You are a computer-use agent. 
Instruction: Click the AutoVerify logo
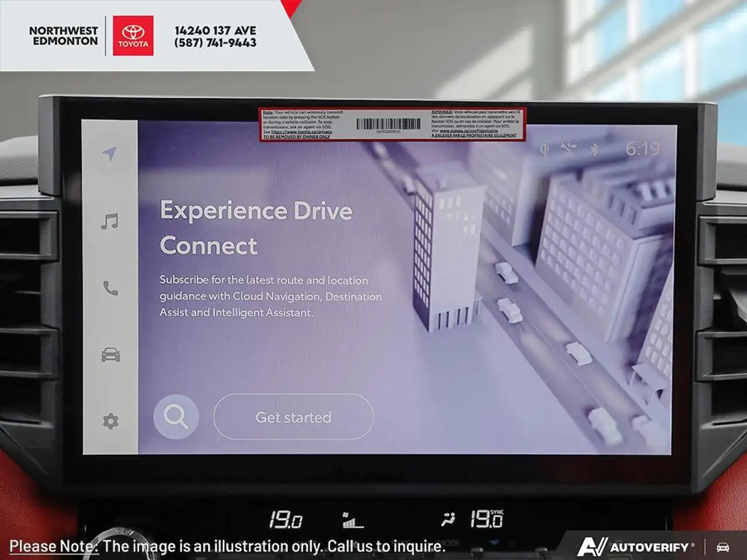pyautogui.click(x=636, y=547)
